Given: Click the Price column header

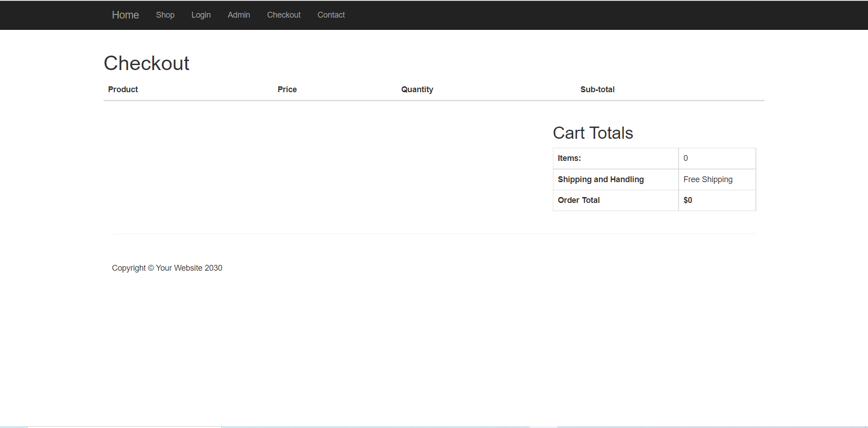Looking at the screenshot, I should [x=287, y=89].
